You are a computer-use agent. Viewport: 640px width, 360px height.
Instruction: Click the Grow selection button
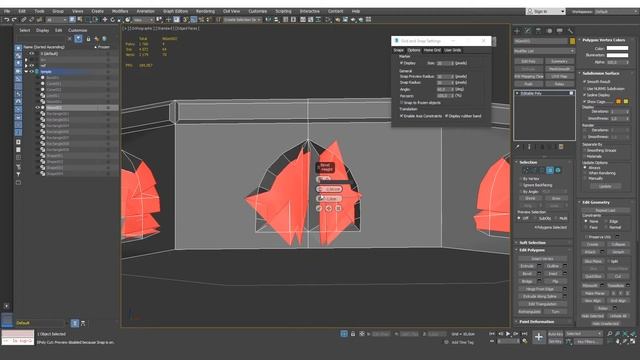pos(556,198)
